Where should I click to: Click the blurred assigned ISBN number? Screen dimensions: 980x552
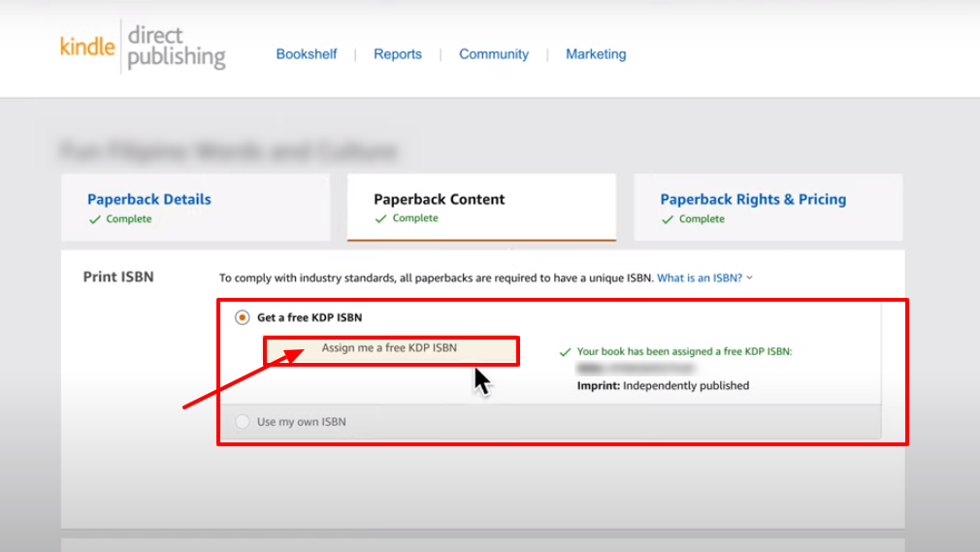coord(636,369)
